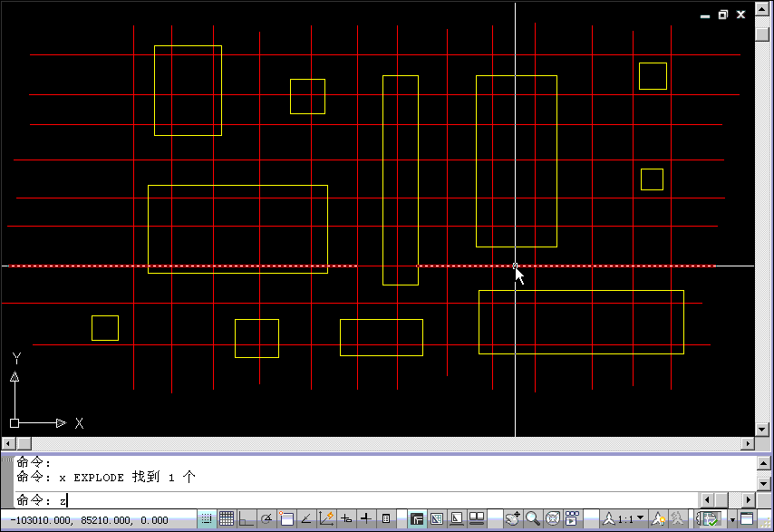Activate the Pan hand tool

point(512,519)
